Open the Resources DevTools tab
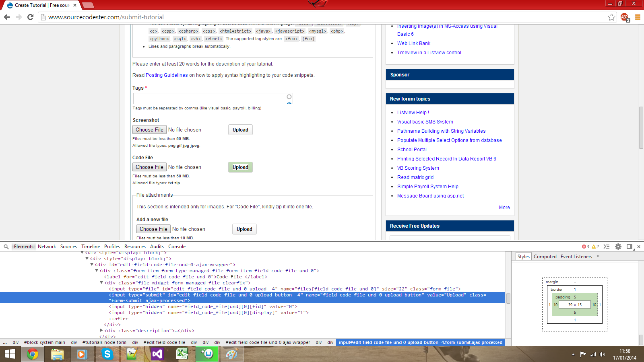This screenshot has height=362, width=644. click(135, 247)
